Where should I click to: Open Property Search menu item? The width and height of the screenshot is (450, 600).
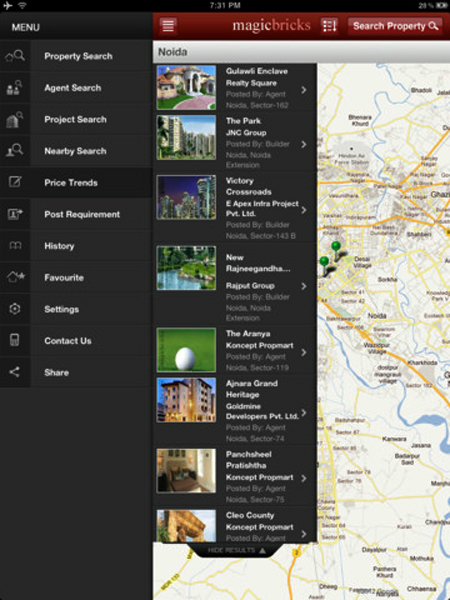click(76, 56)
